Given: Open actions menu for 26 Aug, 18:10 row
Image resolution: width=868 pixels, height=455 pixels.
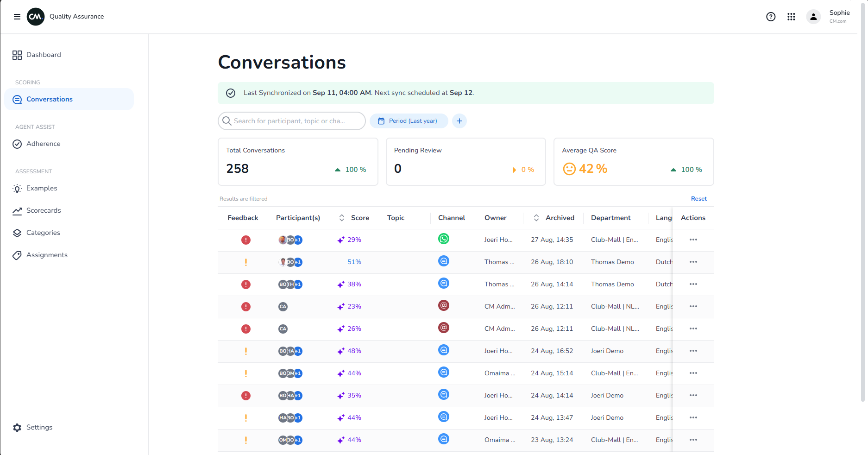Looking at the screenshot, I should pos(693,262).
